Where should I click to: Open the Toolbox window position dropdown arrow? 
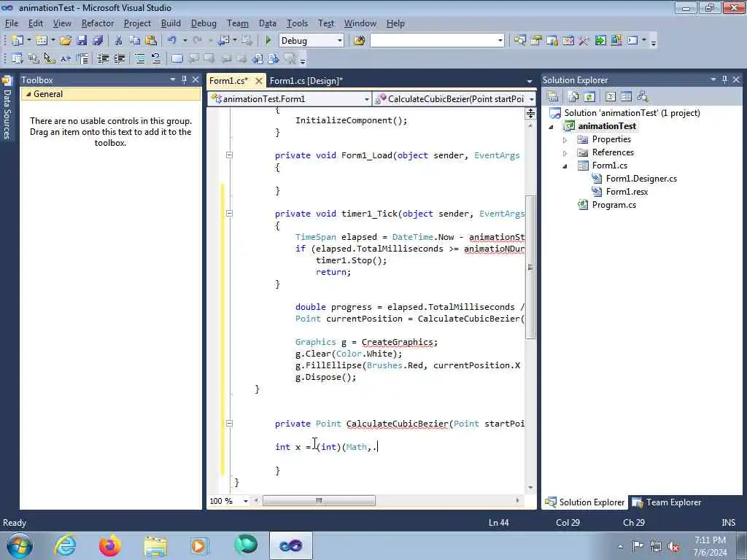(x=172, y=79)
